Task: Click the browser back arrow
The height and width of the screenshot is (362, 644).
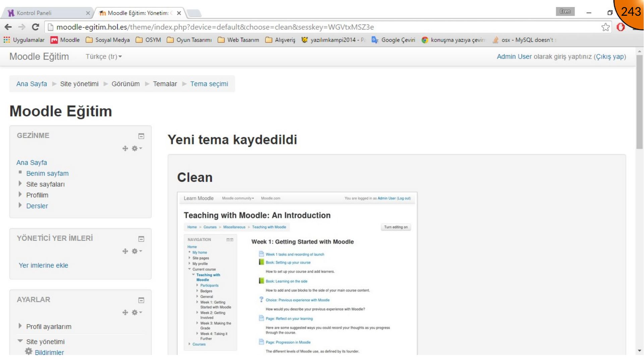Action: [8, 27]
